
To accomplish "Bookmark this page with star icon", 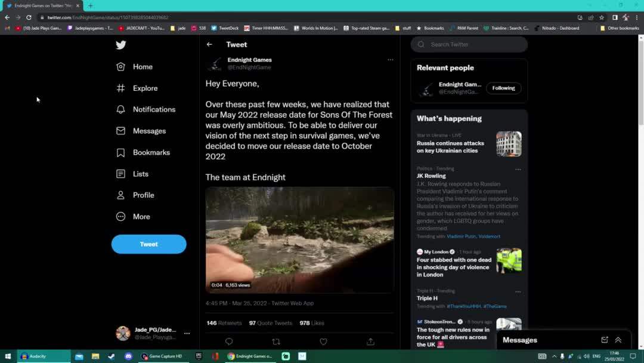I will tap(602, 18).
